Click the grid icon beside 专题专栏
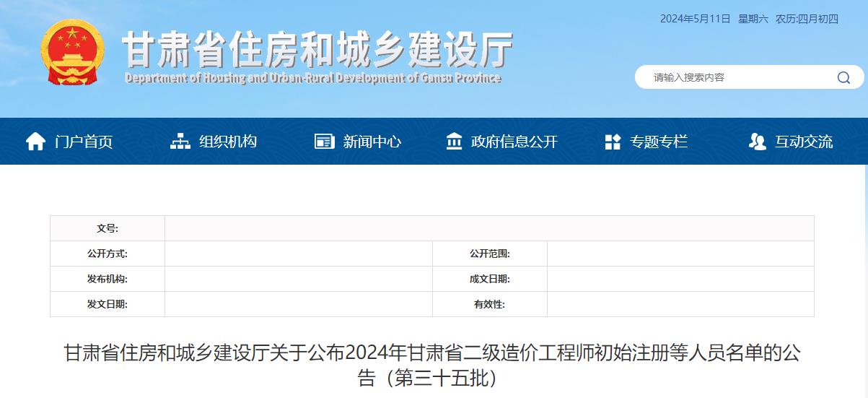Image resolution: width=868 pixels, height=398 pixels. click(x=613, y=142)
